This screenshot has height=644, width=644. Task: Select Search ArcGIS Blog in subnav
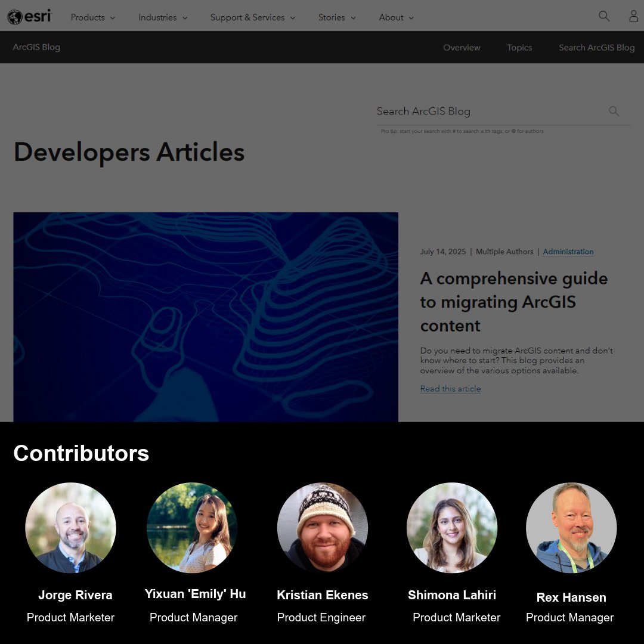(596, 48)
